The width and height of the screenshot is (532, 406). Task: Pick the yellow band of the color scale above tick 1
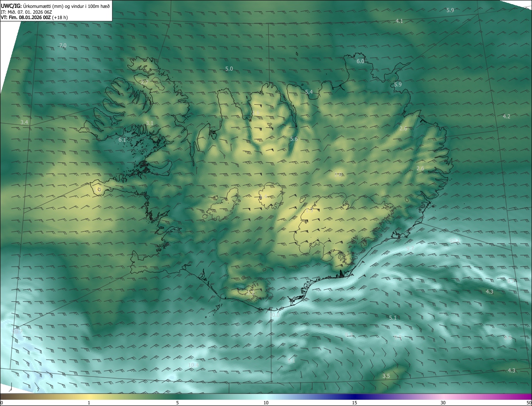(89, 396)
